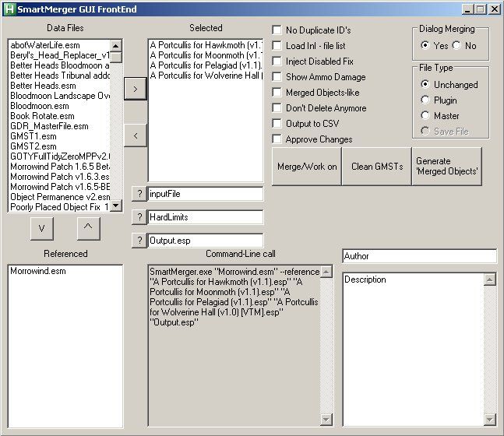
Task: Select Morrowind Patch v1.6.5-BE entry
Action: pyautogui.click(x=60, y=187)
